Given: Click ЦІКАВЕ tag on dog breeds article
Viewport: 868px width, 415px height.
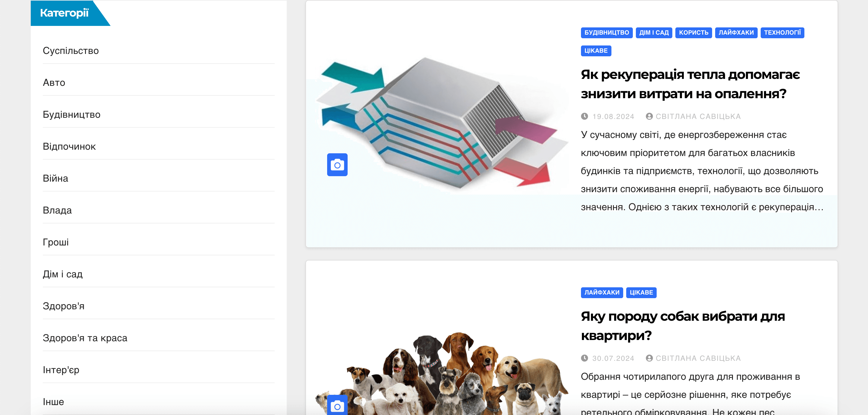Looking at the screenshot, I should point(641,292).
